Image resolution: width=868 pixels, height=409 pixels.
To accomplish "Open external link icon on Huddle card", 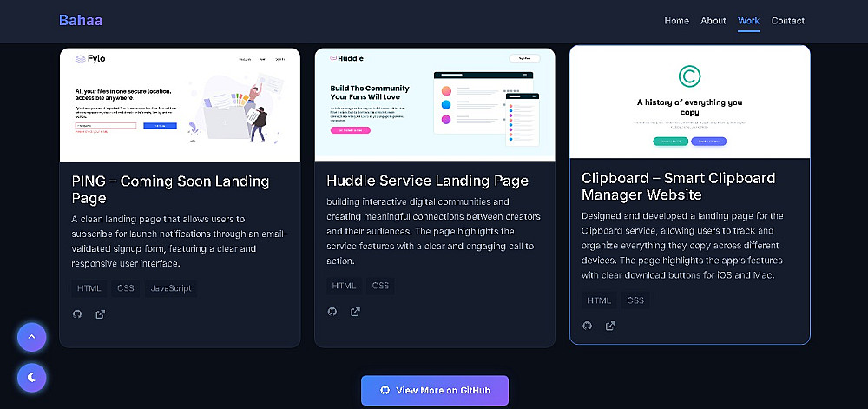I will tap(355, 312).
